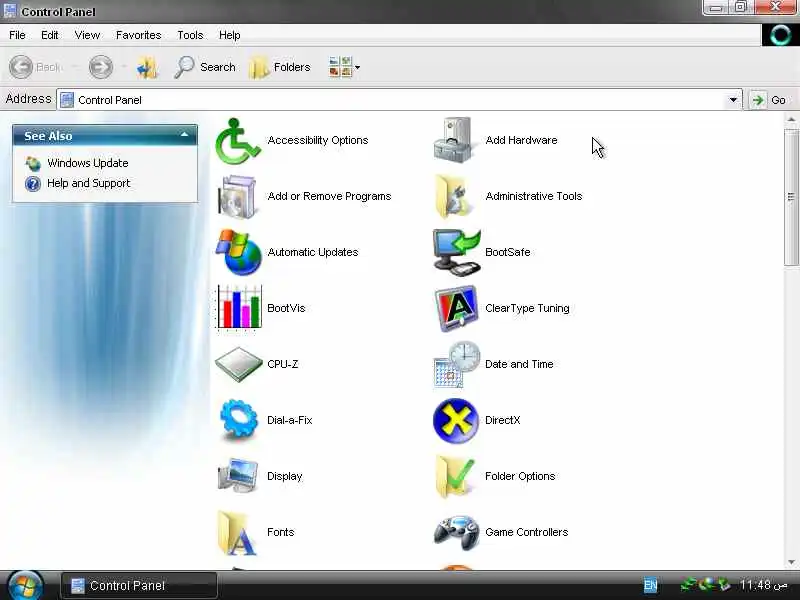
Task: Click the Start orb button
Action: (x=24, y=585)
